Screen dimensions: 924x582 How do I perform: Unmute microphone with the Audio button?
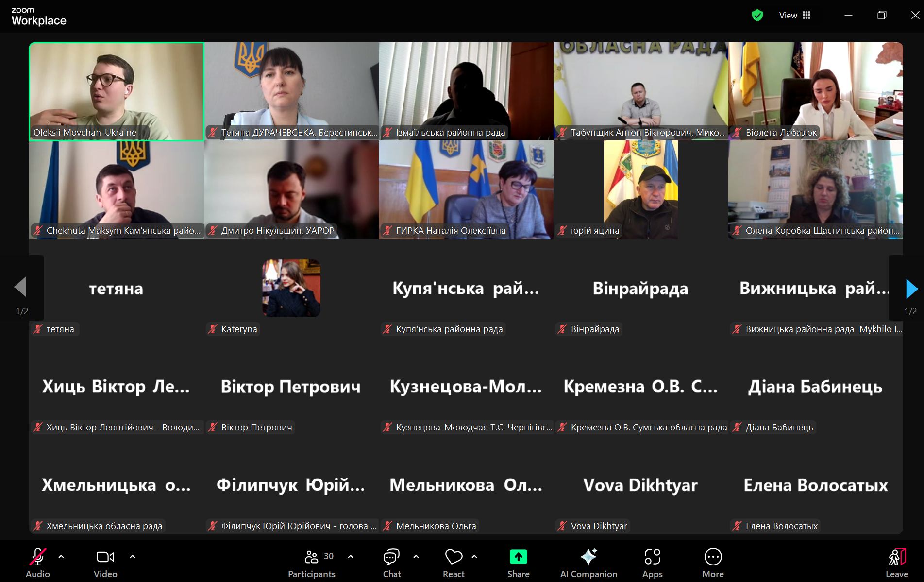point(37,563)
